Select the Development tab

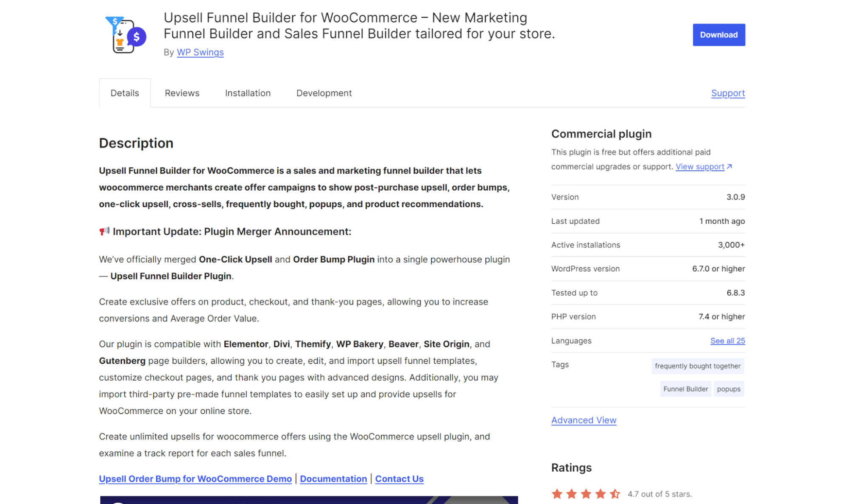point(324,93)
